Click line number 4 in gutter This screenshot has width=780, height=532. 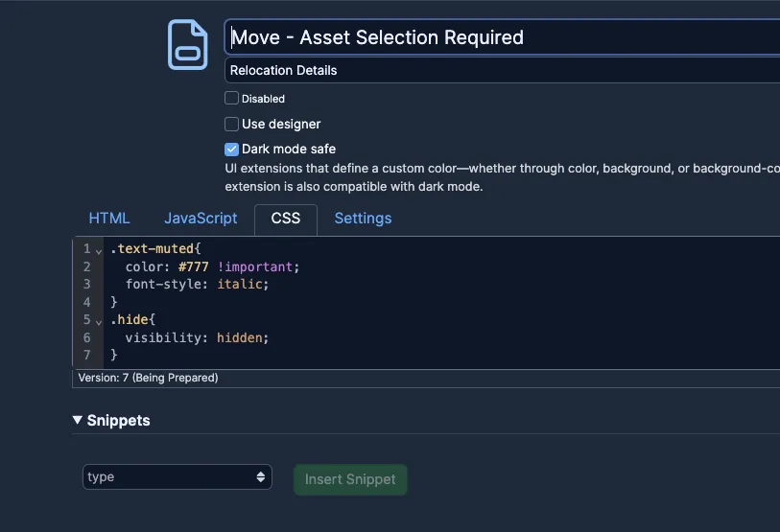[87, 302]
